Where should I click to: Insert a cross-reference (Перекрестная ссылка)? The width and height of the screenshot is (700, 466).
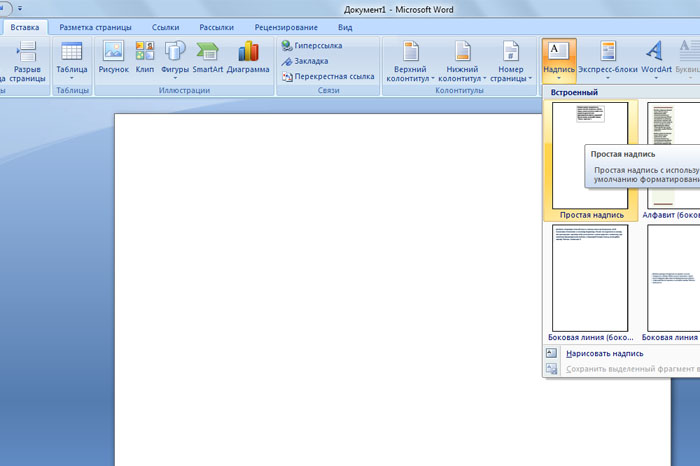coord(328,77)
